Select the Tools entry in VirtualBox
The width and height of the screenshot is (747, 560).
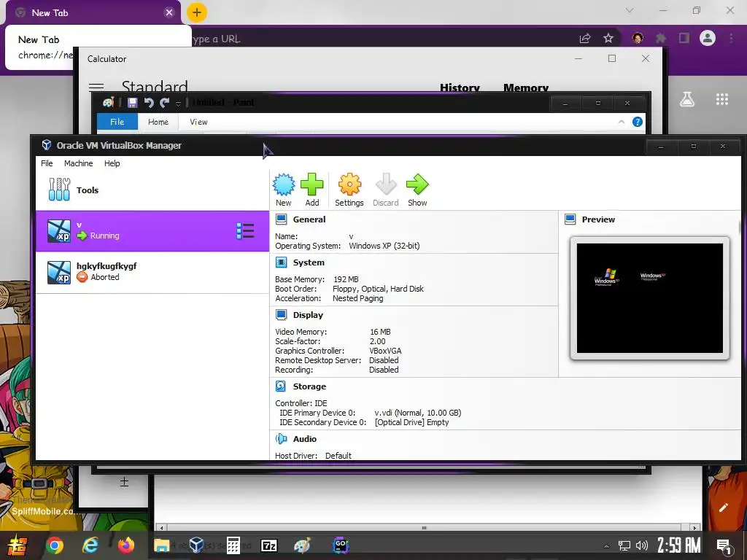click(x=152, y=190)
